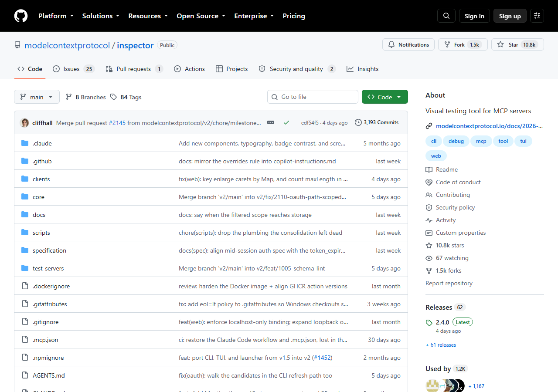Expand the Resources menu

(148, 16)
